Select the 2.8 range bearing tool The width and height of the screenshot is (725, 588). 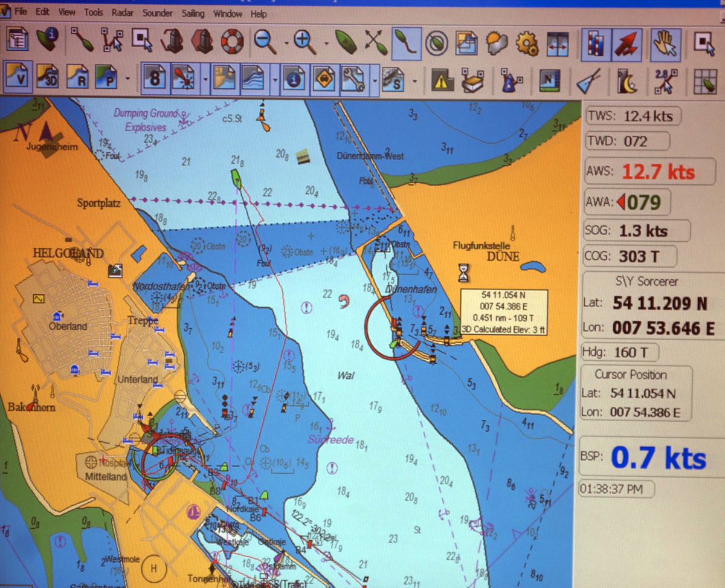pyautogui.click(x=666, y=81)
